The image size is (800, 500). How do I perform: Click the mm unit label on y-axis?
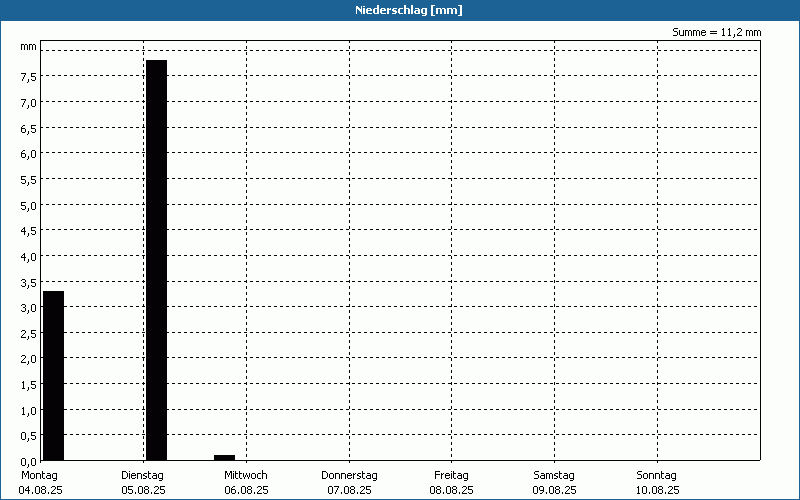coord(29,47)
